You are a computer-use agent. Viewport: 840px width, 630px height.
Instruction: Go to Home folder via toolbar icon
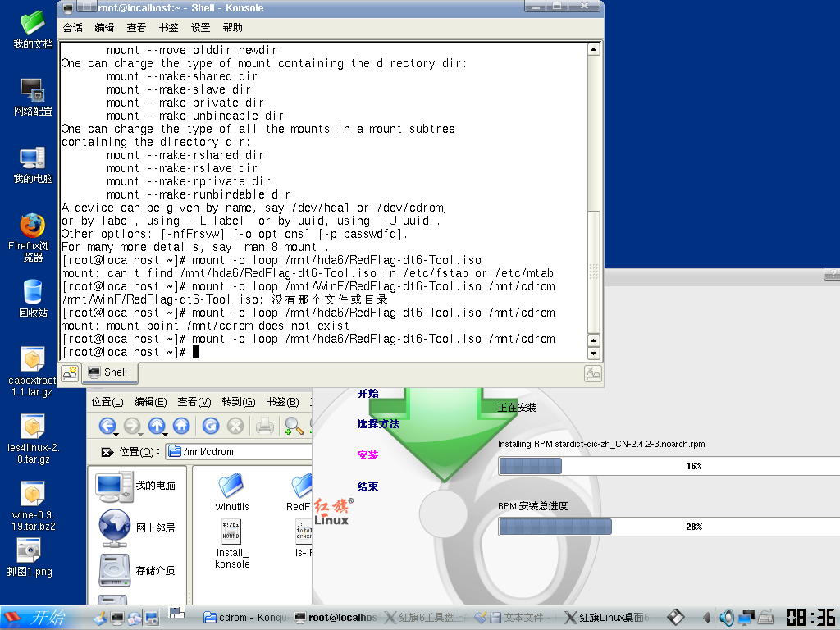(x=182, y=425)
